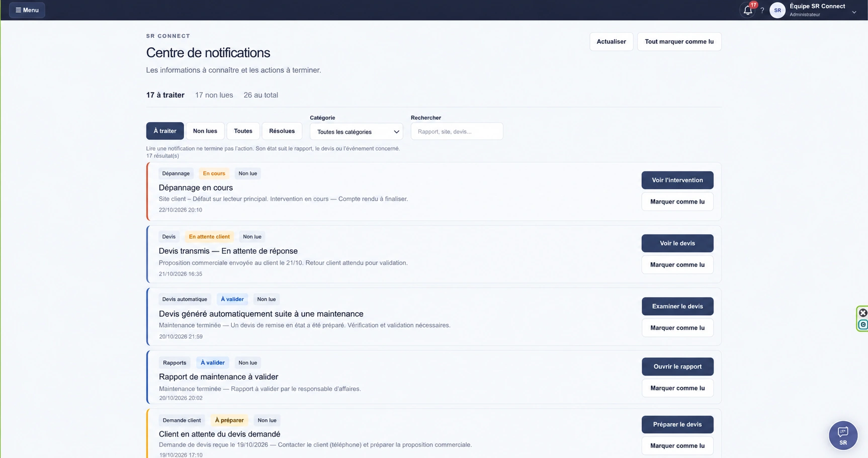Open the notifications bell with 17 badge
Screen dimensions: 868x458
(748, 10)
